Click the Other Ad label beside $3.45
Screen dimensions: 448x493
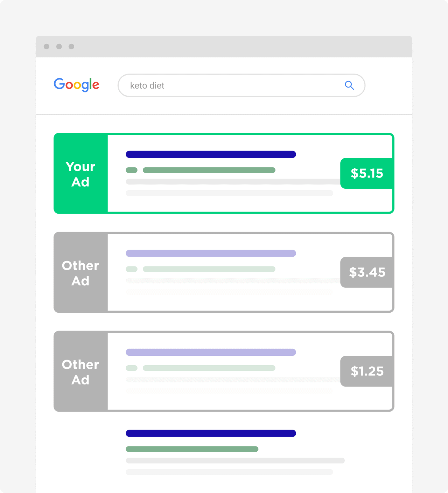(80, 273)
